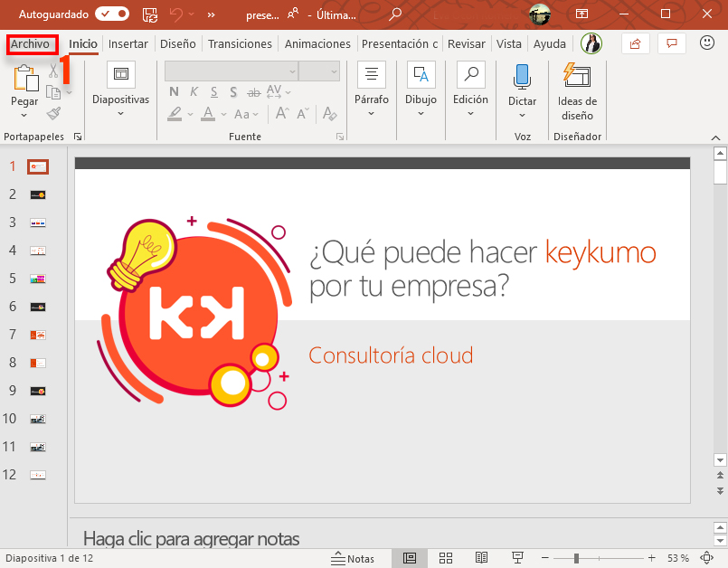Click the notes area placeholder text

192,539
